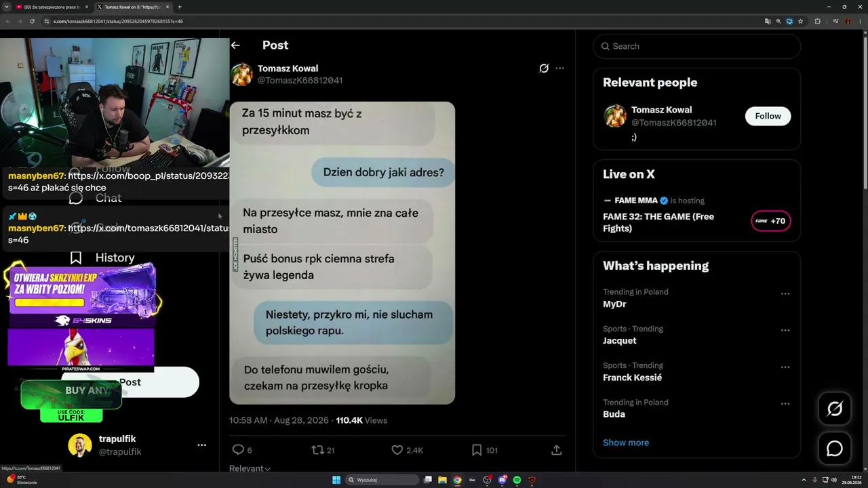Click the translate page icon in address bar
868x488 pixels.
768,21
